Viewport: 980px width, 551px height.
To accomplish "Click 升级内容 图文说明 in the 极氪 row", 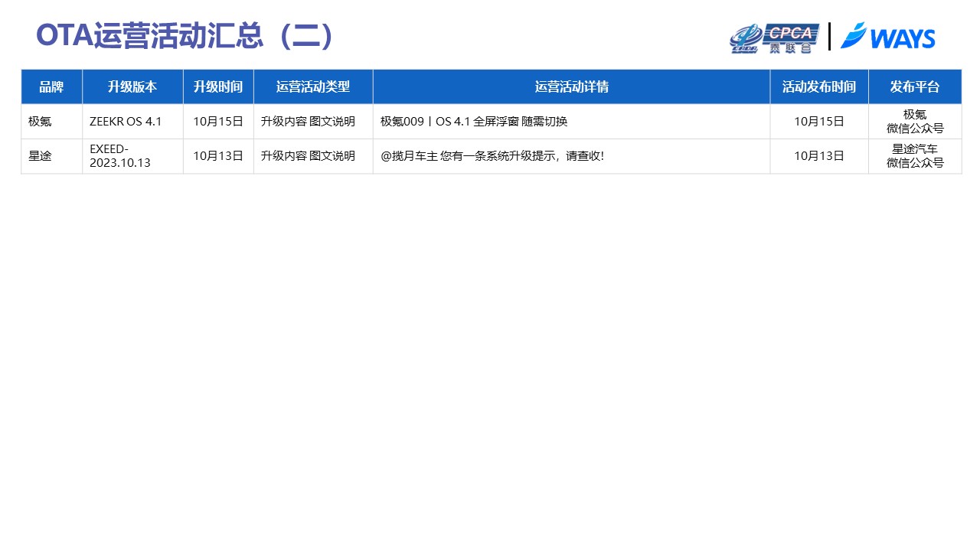I will point(313,121).
